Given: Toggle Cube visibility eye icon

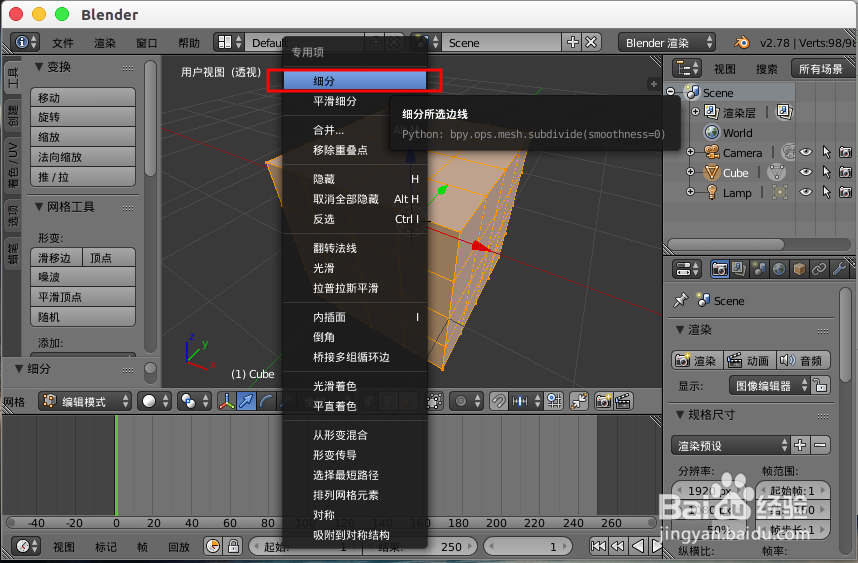Looking at the screenshot, I should pos(806,172).
